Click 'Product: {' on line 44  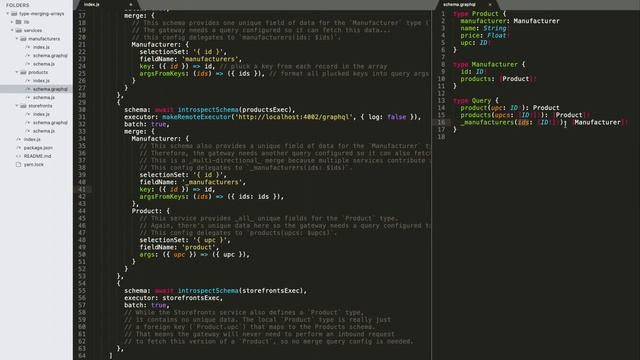point(151,211)
